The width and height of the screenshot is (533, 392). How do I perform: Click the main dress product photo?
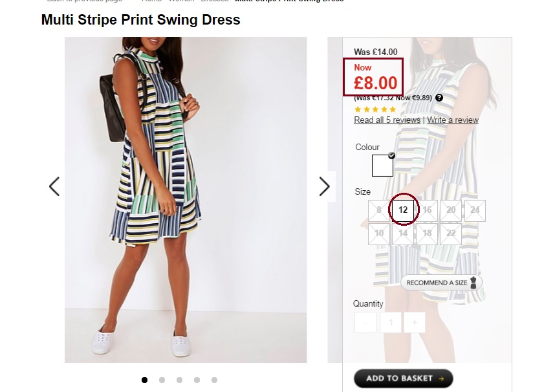[x=186, y=199]
